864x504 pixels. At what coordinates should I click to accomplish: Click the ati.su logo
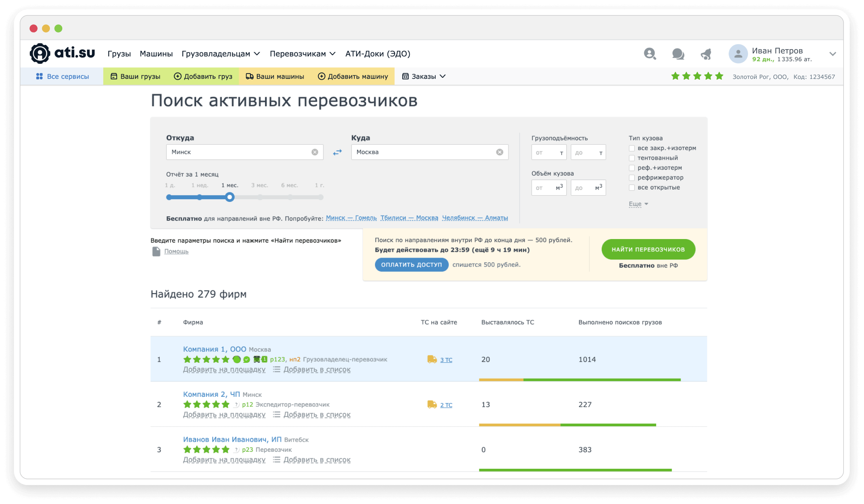[x=62, y=53]
